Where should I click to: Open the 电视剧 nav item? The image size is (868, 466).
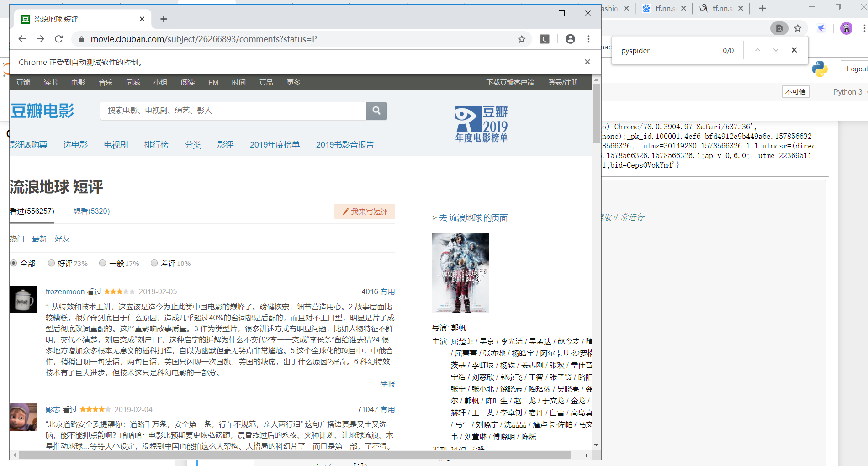point(116,145)
